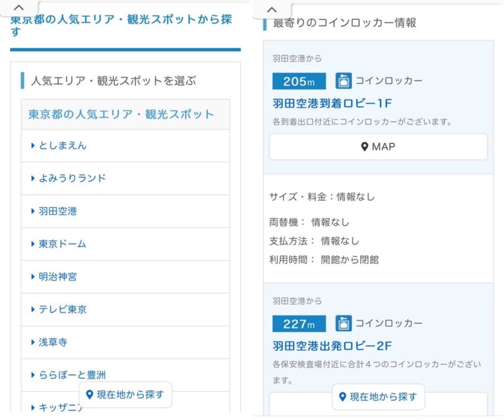Collapse right panel using top chevron tab

click(272, 9)
